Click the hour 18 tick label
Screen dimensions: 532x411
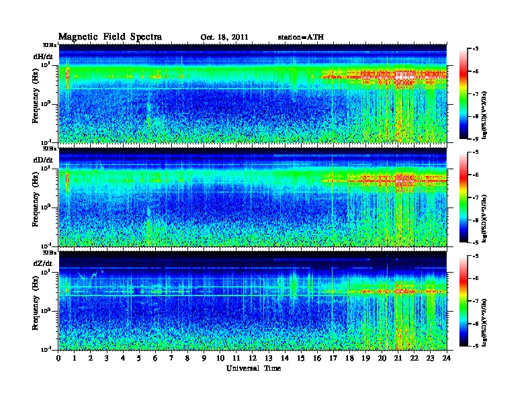[350, 358]
